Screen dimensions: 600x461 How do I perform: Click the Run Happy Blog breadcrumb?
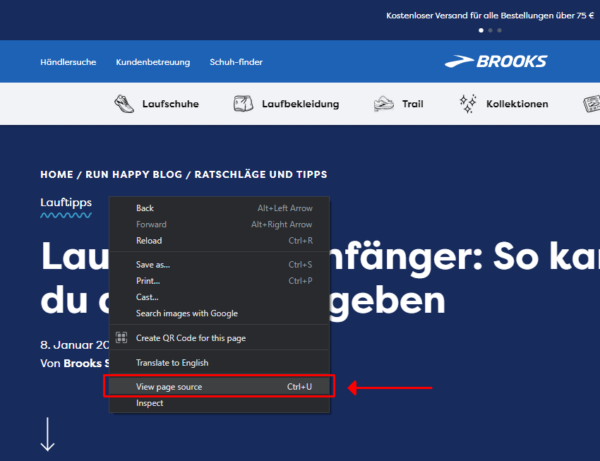(x=133, y=174)
